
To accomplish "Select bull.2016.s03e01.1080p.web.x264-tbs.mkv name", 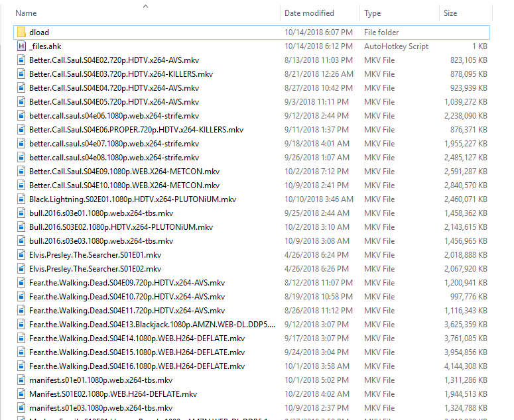I will click(x=101, y=213).
